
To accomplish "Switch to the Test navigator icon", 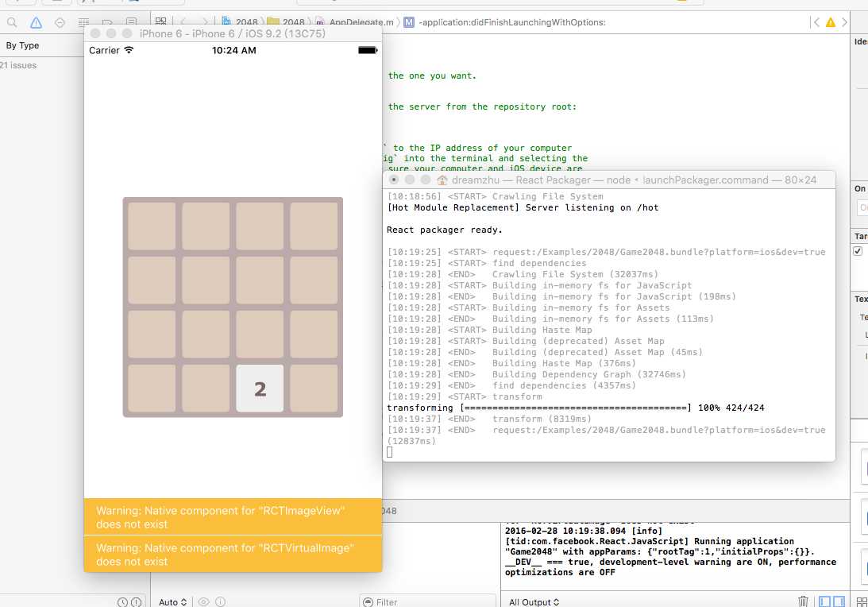I will (60, 22).
